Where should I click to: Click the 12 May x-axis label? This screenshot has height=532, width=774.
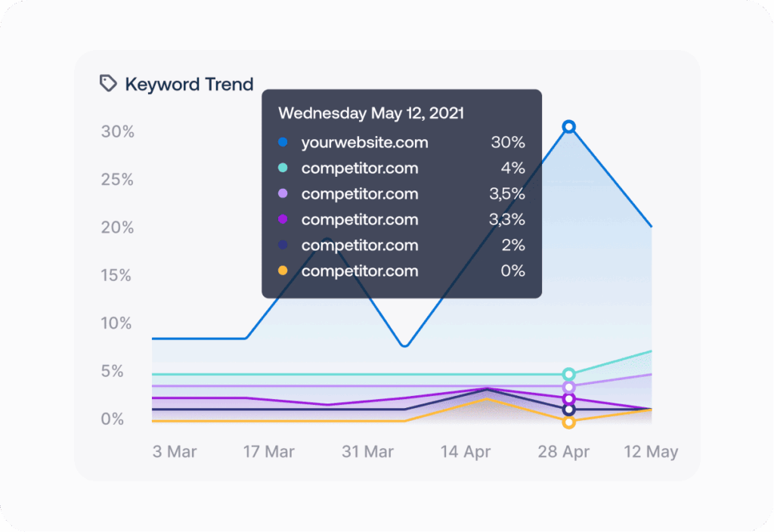pos(651,452)
